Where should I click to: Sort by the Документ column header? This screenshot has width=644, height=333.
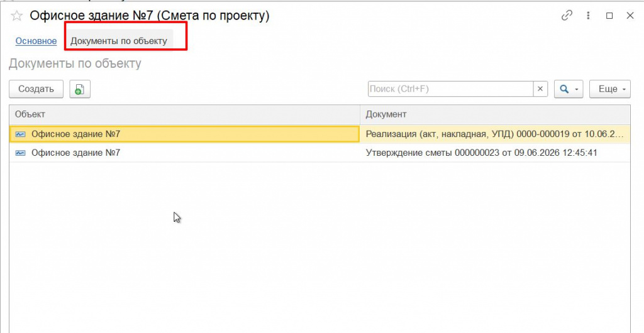(495, 114)
